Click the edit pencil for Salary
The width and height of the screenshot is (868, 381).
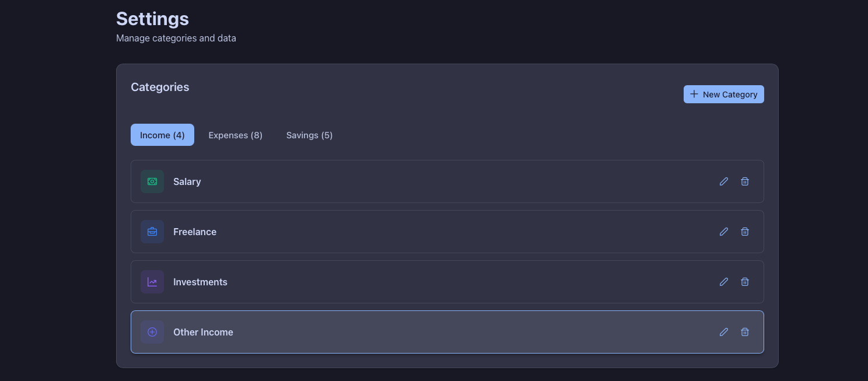point(724,181)
